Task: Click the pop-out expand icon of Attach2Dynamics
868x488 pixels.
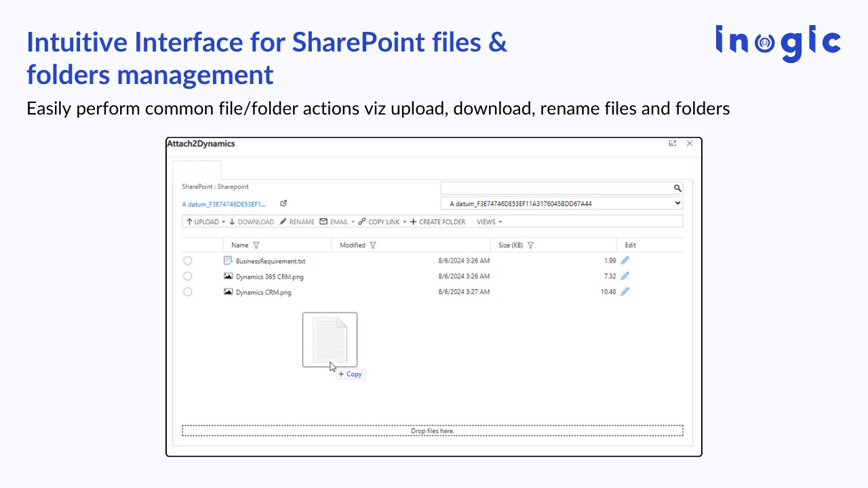Action: coord(673,144)
